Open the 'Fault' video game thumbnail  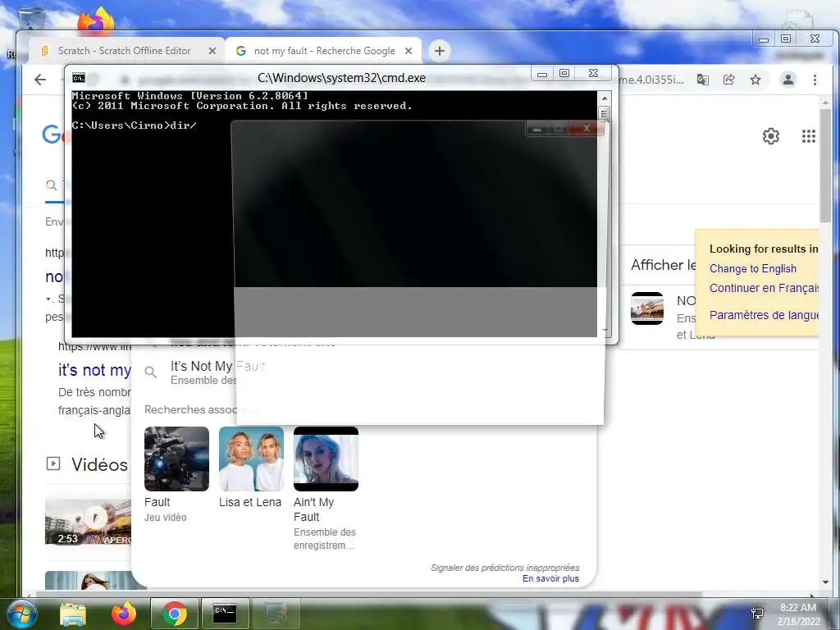click(177, 459)
